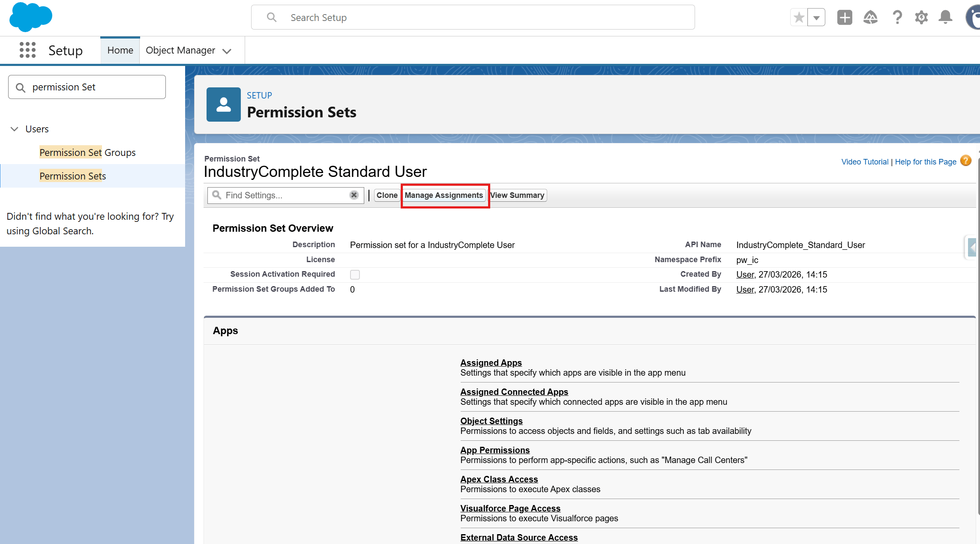
Task: Click the description 'Permission set for a IndustryComplete User'
Action: 432,245
